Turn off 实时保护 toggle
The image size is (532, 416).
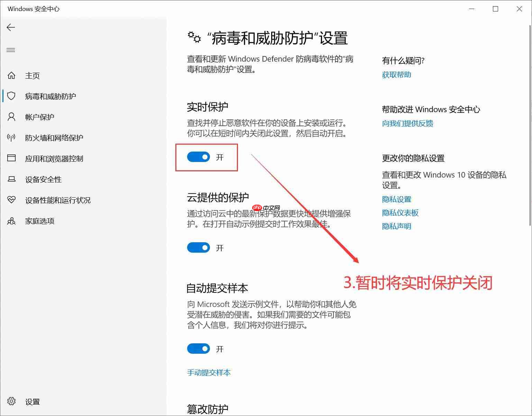198,157
